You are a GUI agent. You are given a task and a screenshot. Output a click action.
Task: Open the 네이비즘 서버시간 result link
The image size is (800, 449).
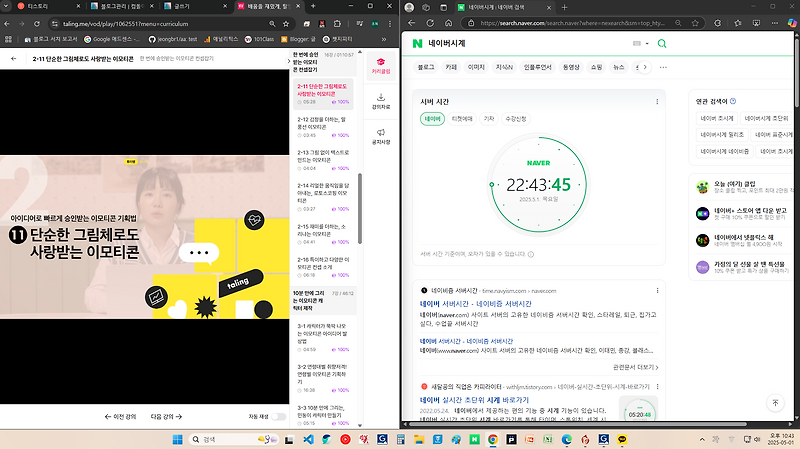point(476,304)
